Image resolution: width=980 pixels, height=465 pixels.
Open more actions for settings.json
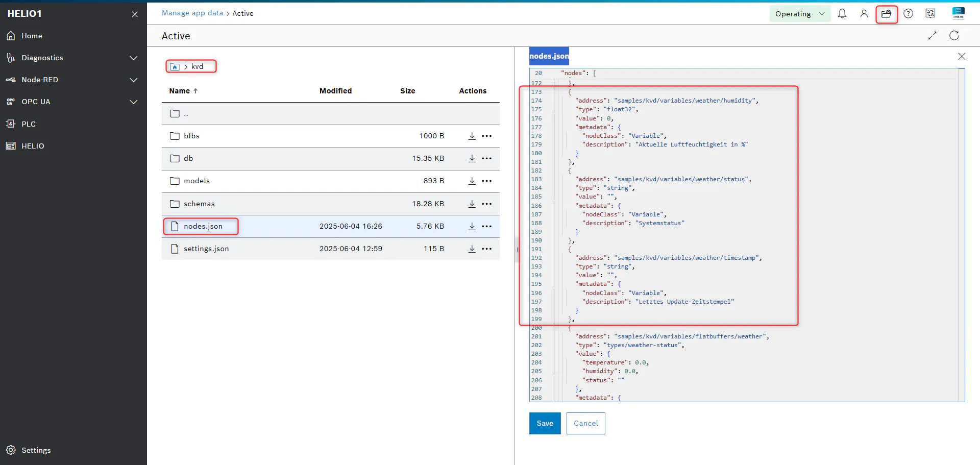click(x=487, y=249)
